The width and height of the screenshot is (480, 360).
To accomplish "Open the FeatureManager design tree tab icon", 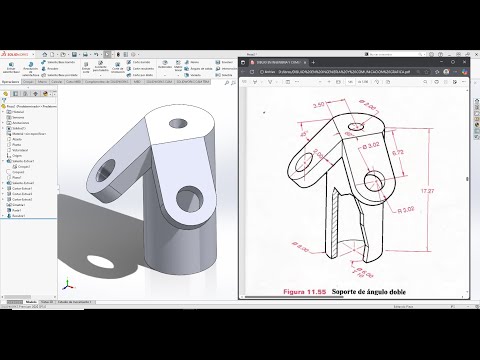I will [6, 94].
